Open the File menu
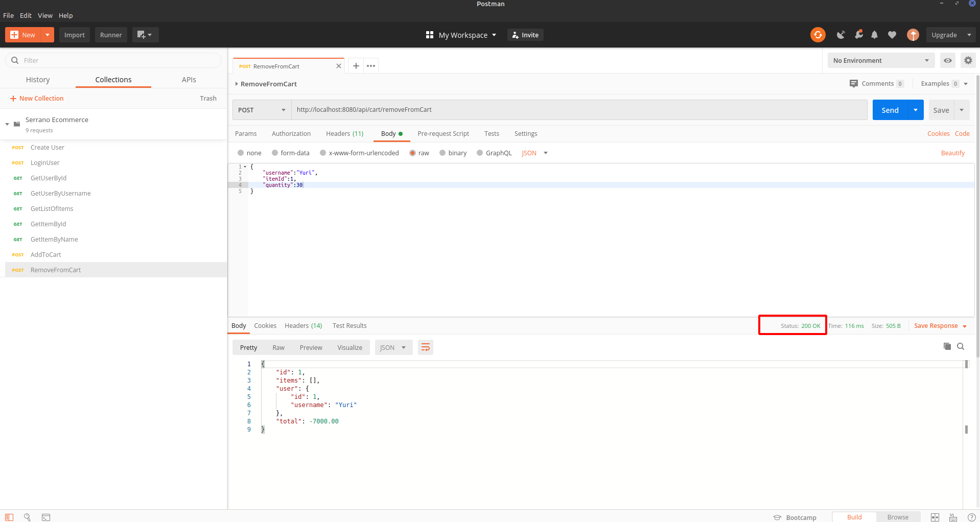 click(x=8, y=15)
